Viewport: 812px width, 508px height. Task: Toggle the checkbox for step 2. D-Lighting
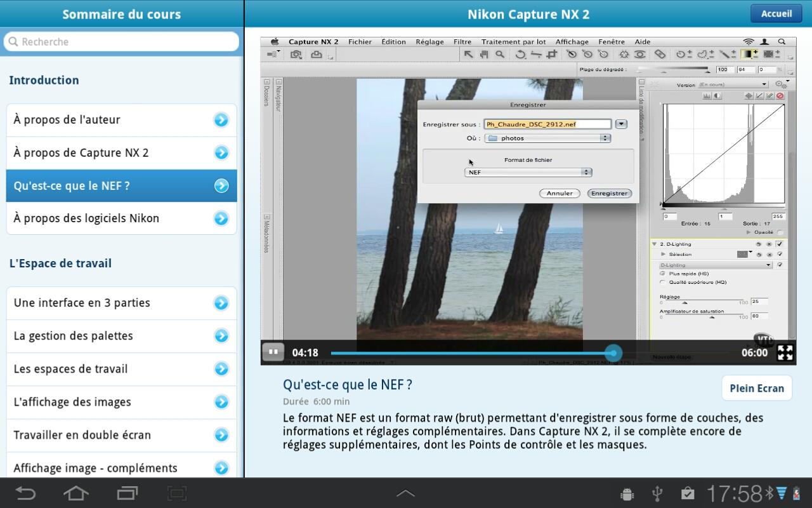tap(780, 244)
